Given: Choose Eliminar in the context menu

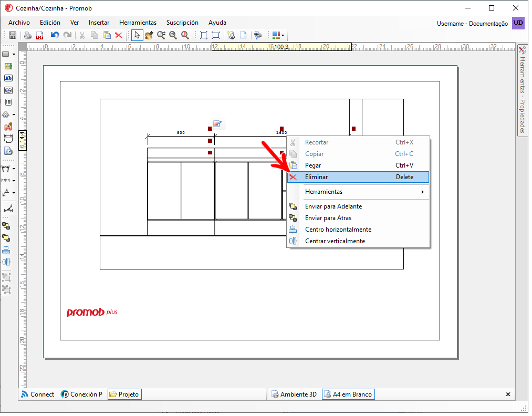Looking at the screenshot, I should click(358, 177).
